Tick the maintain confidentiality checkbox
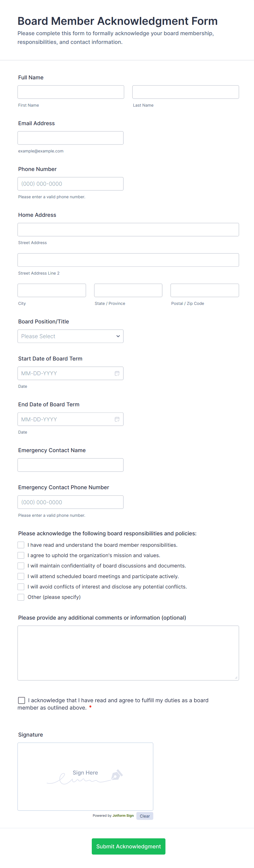This screenshot has width=254, height=868. (x=21, y=566)
